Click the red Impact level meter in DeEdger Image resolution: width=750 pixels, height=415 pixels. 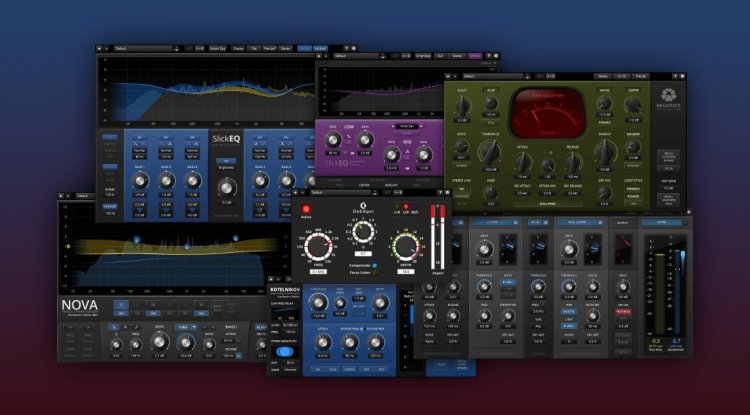(x=438, y=238)
